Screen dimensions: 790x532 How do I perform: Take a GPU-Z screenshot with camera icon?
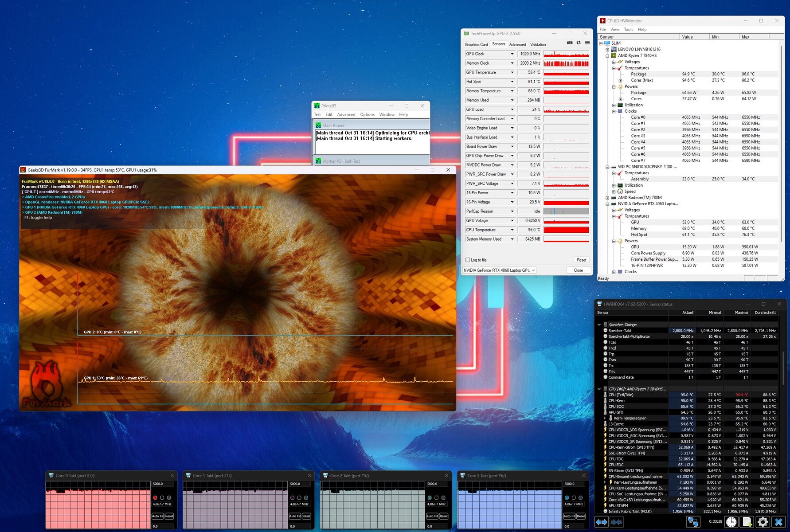(x=570, y=43)
